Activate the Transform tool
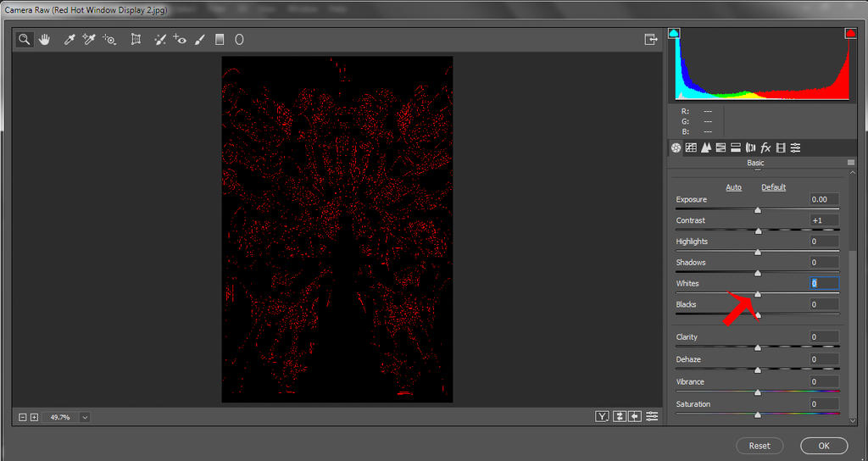This screenshot has width=868, height=461. click(x=136, y=39)
